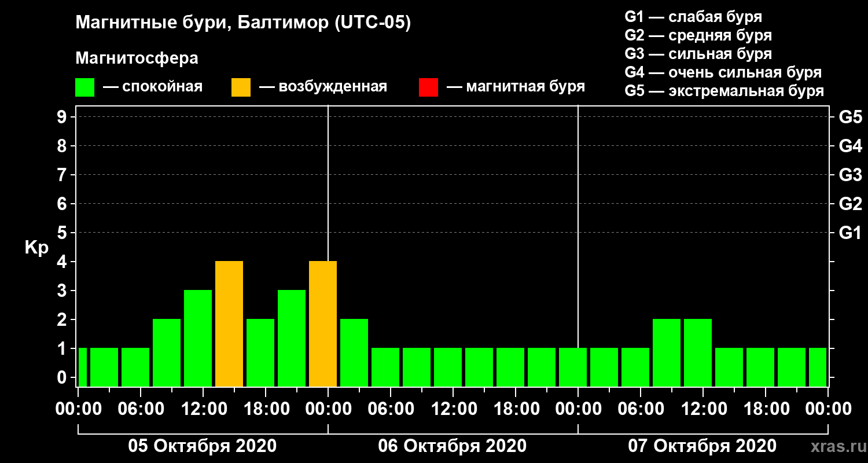
Task: Click the orange Kp 4 bar after 12:00 on 05 Октября
Action: coord(229,324)
